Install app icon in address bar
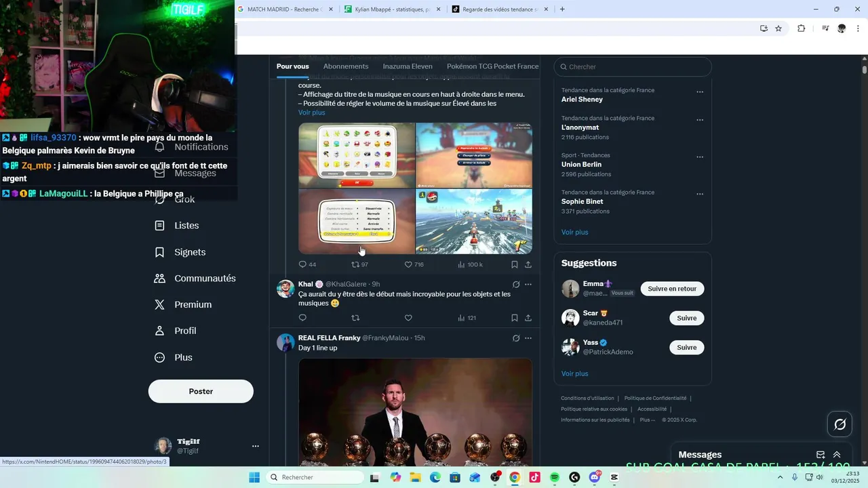Viewport: 868px width, 488px height. (764, 28)
